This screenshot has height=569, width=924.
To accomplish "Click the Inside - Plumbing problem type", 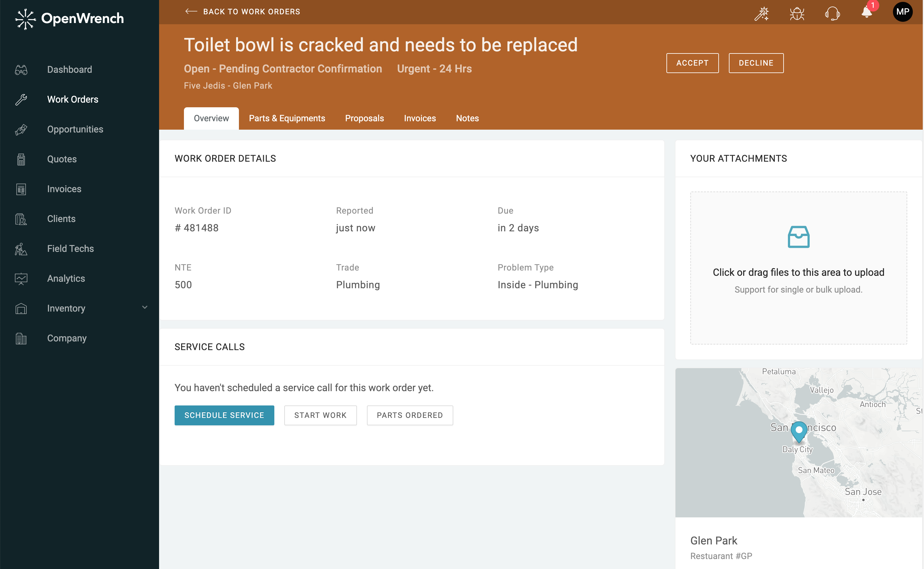I will pos(537,285).
